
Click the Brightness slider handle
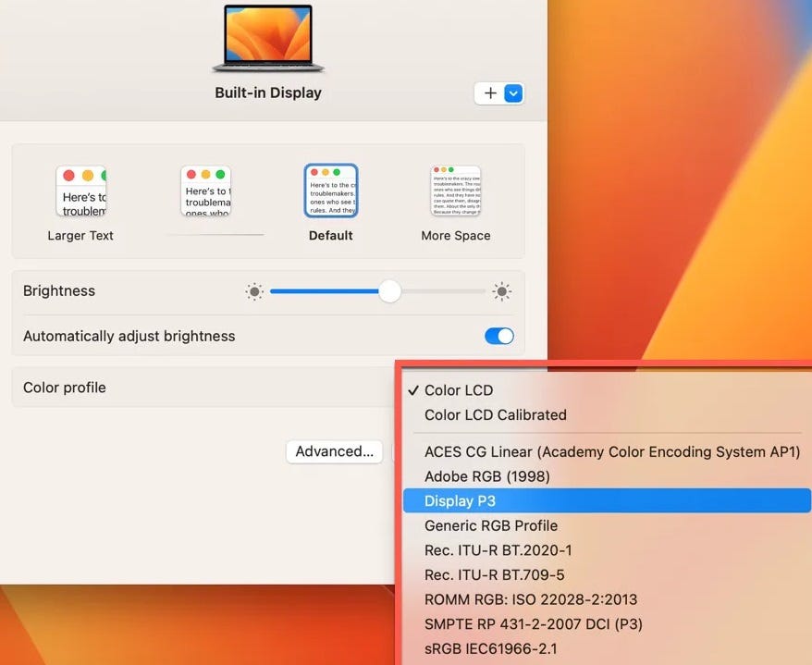click(389, 291)
